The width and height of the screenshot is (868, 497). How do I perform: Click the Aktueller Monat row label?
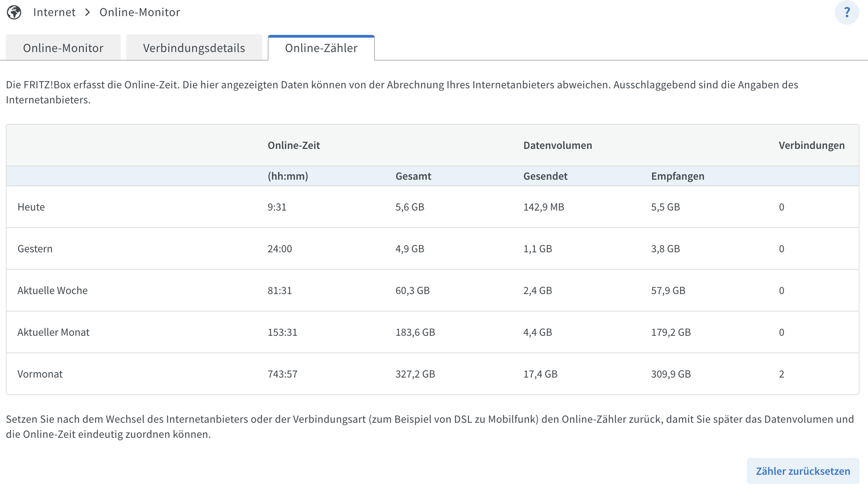(53, 332)
